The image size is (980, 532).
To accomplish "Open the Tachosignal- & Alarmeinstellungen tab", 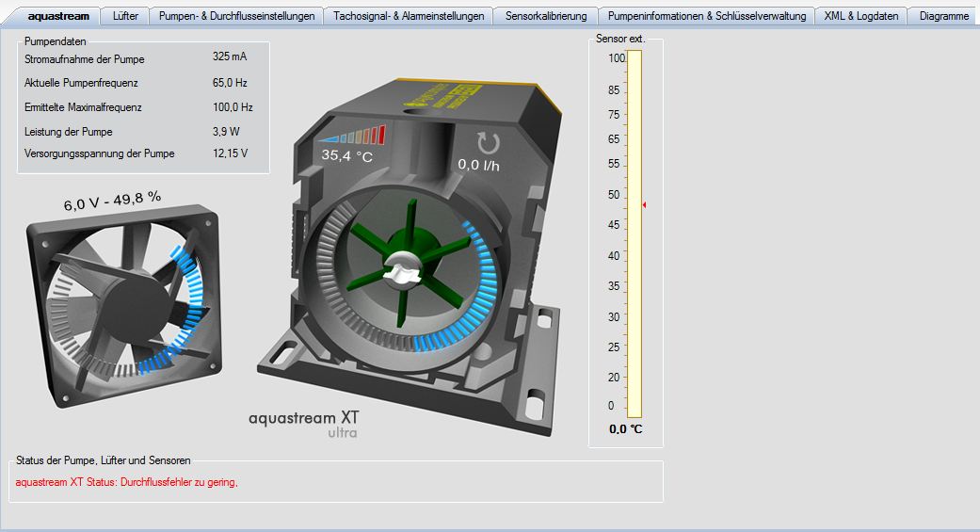I will 409,16.
